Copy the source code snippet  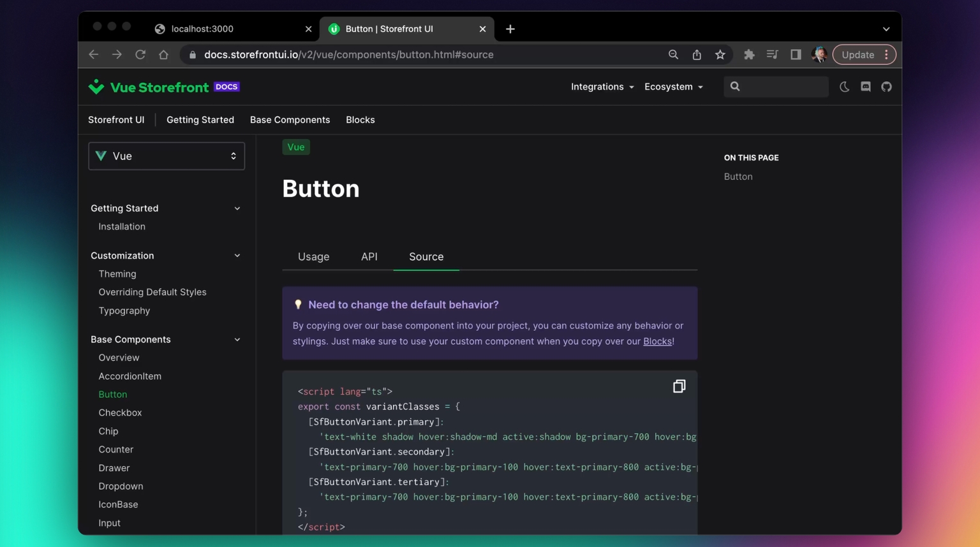[679, 386]
